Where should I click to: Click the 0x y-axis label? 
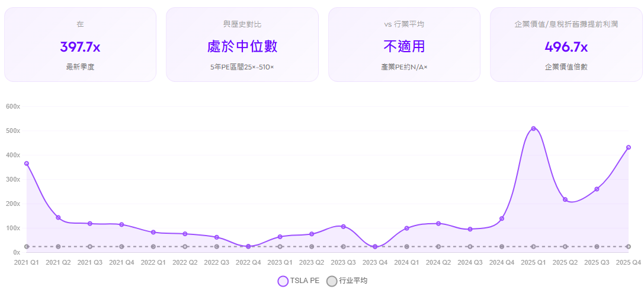click(x=17, y=252)
